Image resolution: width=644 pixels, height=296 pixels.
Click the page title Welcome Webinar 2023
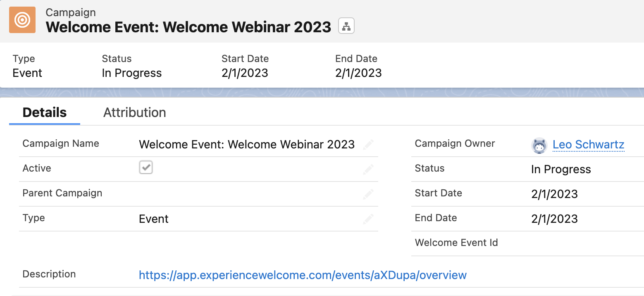(x=188, y=27)
